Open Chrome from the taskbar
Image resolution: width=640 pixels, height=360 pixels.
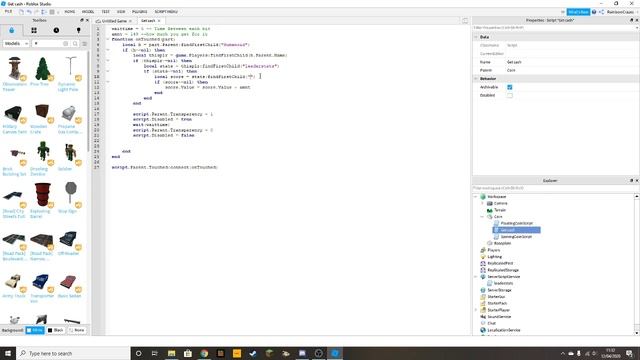(x=204, y=353)
